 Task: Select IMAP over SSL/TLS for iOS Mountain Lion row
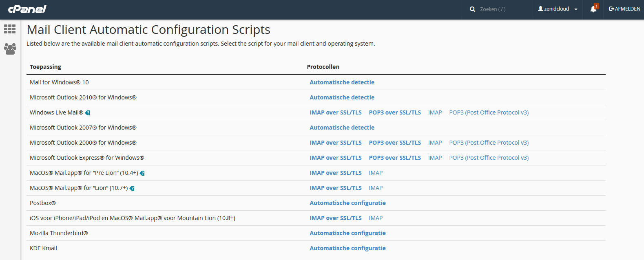[x=336, y=218]
